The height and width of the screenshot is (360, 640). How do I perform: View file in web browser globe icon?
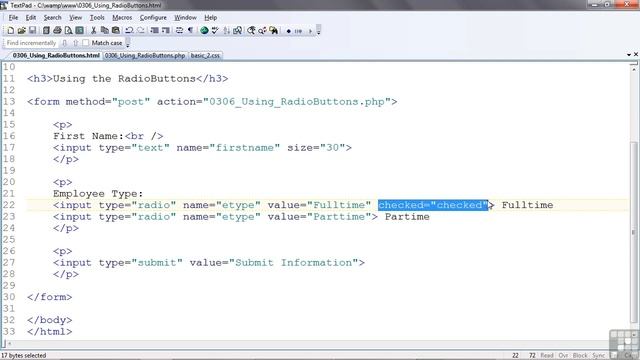(204, 31)
